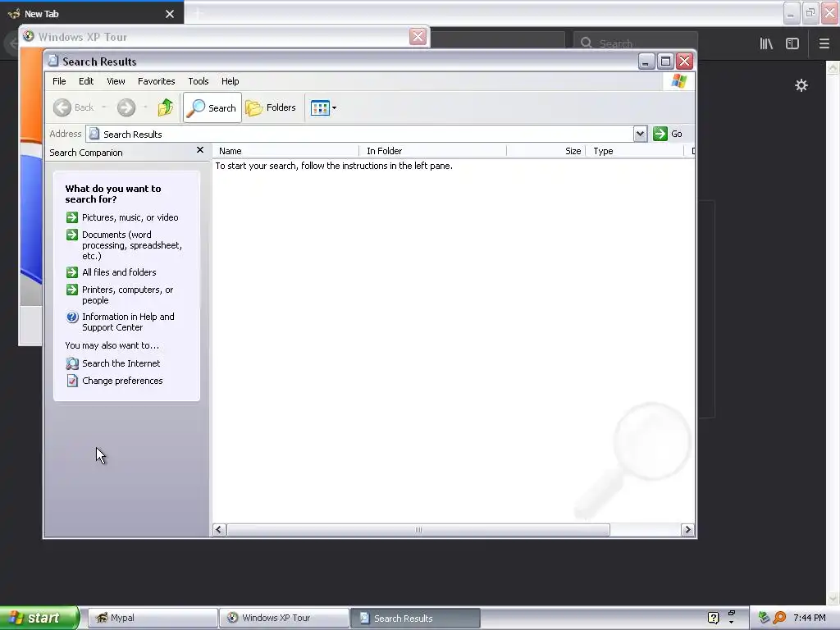The width and height of the screenshot is (840, 630).
Task: Click the Forward arrow toolbar icon
Action: coord(126,107)
